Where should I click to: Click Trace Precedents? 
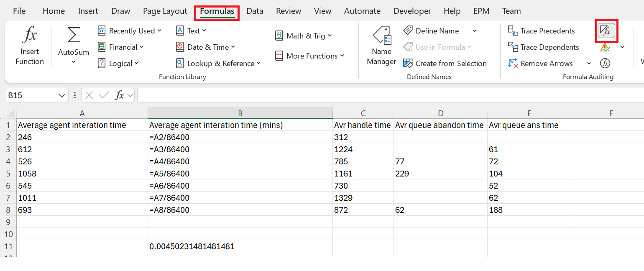(541, 31)
